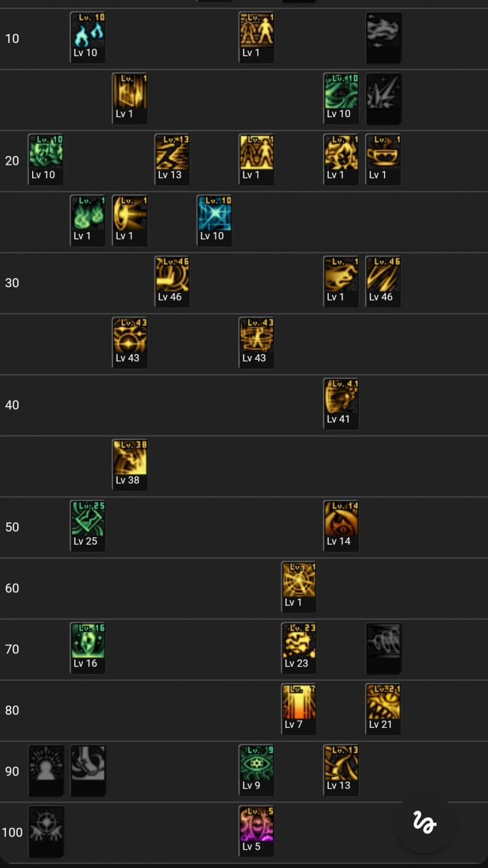Click the Lv 1 spider web skill
The width and height of the screenshot is (488, 868).
point(299,587)
